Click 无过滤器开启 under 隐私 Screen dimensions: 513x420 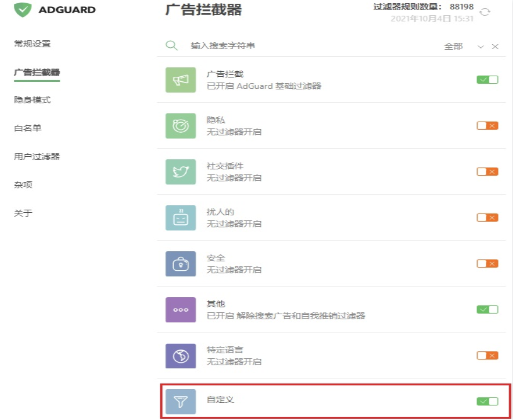pyautogui.click(x=234, y=132)
